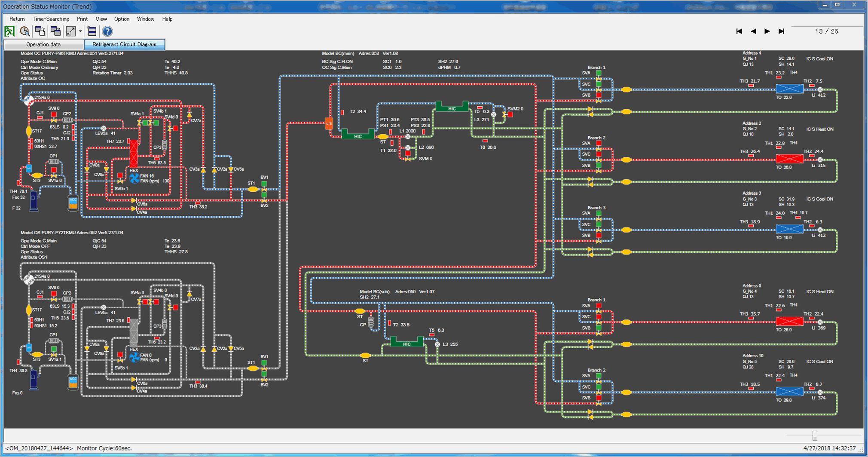Step back to the previous record
Viewport: 868px width, 457px height.
[x=753, y=31]
